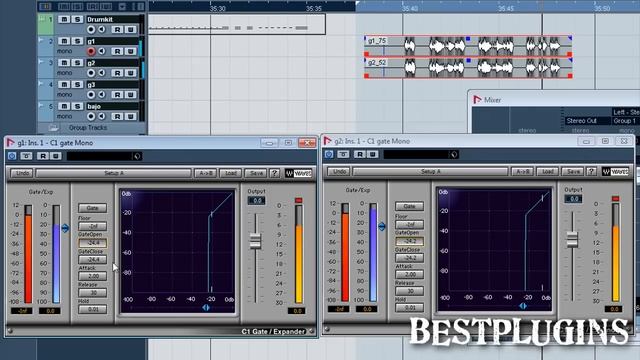Open the Group Tracks folder
Image resolution: width=640 pixels, height=360 pixels.
[x=53, y=128]
